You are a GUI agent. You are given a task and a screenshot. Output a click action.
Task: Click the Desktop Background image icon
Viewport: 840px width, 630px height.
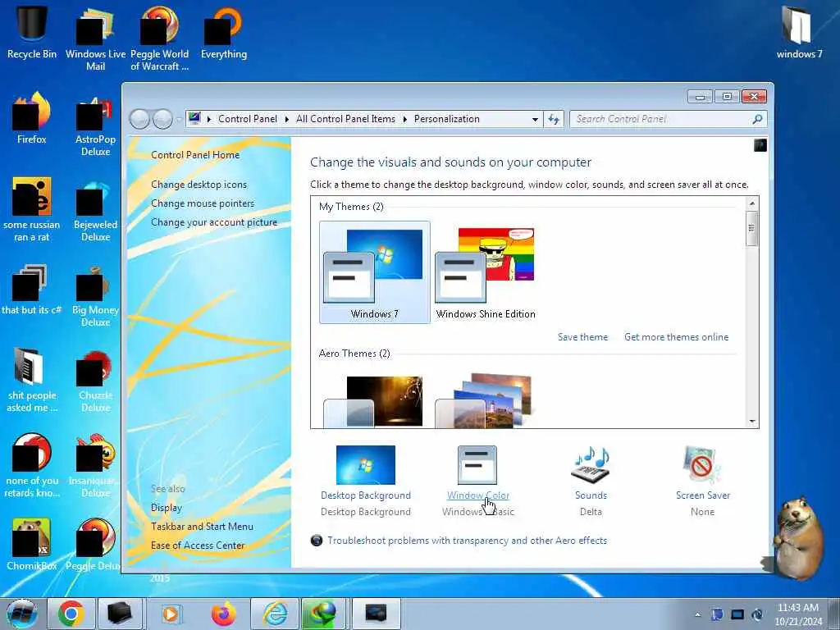click(x=365, y=464)
